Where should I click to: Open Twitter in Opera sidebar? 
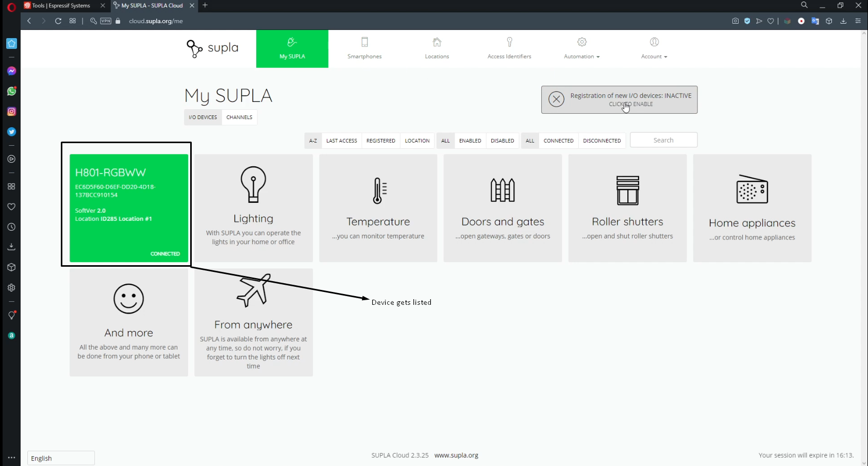click(11, 132)
